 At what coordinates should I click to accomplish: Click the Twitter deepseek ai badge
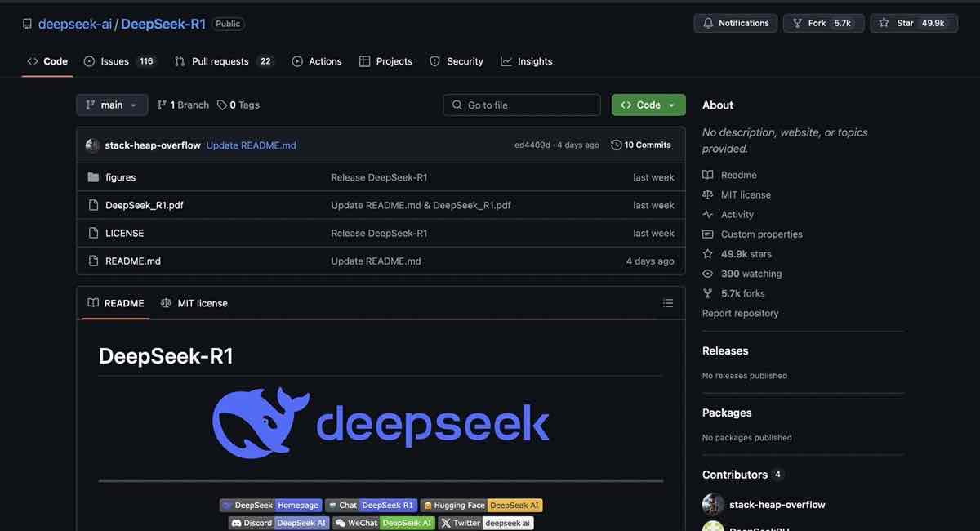click(x=486, y=523)
